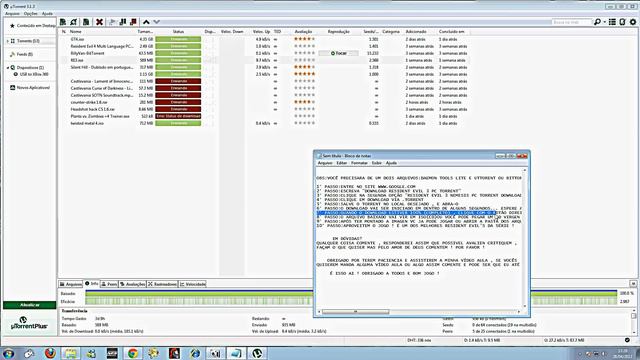640x360 pixels.
Task: Open Notepad's Arquivo menu
Action: pos(325,163)
